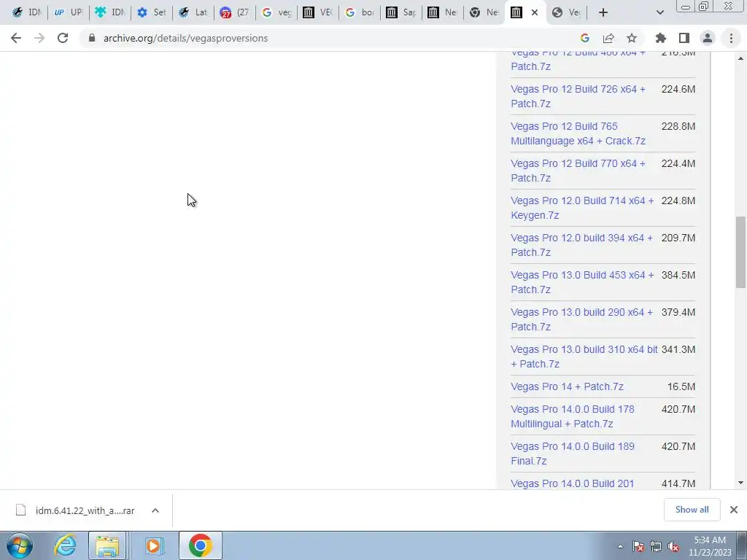The image size is (747, 560).
Task: Share this page via share icon
Action: click(608, 38)
